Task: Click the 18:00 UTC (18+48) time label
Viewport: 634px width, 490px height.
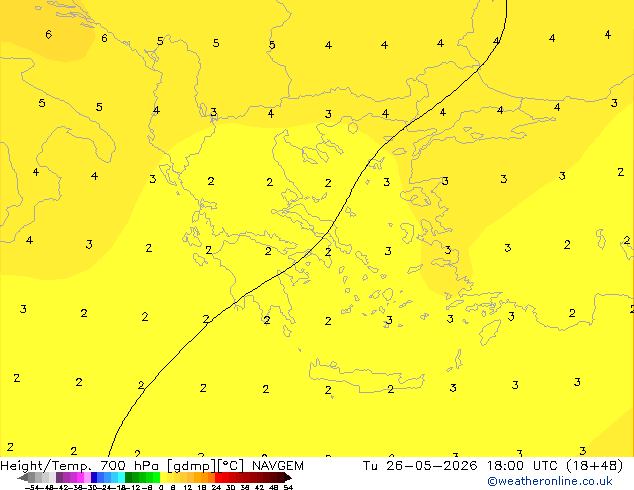Action: click(x=555, y=466)
